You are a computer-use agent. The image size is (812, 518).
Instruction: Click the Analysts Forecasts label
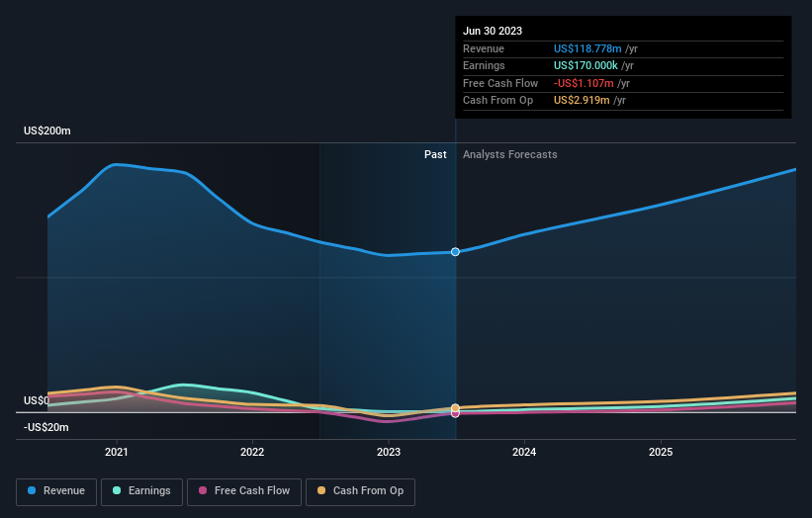pos(510,154)
